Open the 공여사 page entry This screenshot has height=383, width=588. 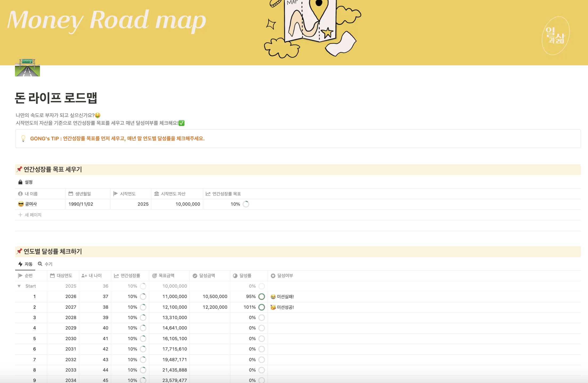tap(31, 204)
